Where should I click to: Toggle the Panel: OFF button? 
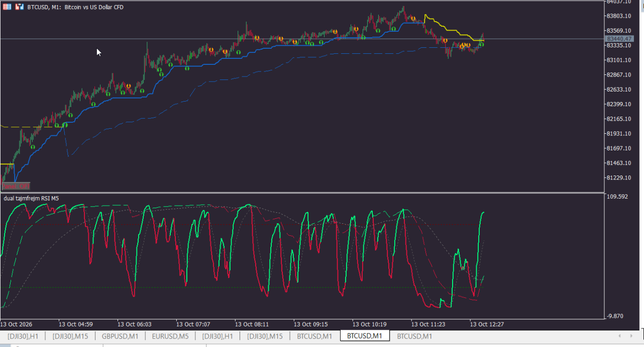(x=16, y=186)
